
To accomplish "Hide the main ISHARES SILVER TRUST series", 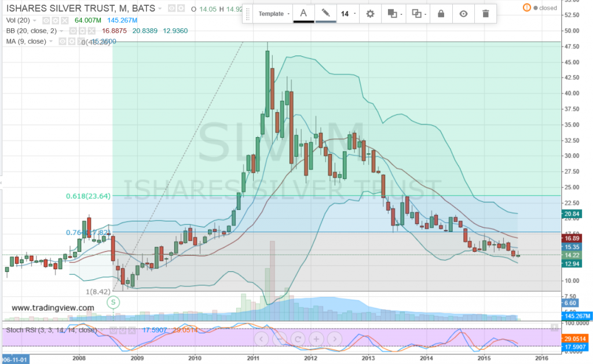I will tap(171, 8).
